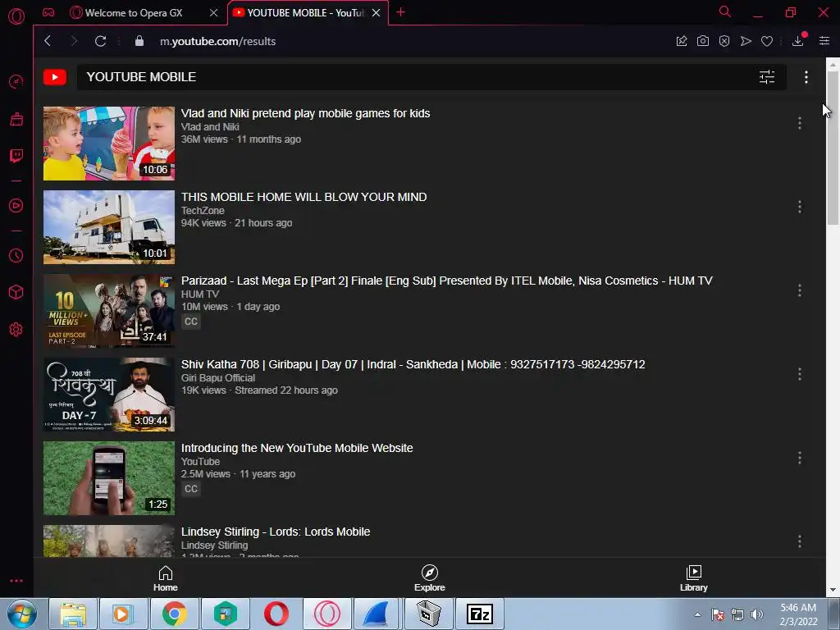Open Parizaad Last Mega Ep video title

447,281
